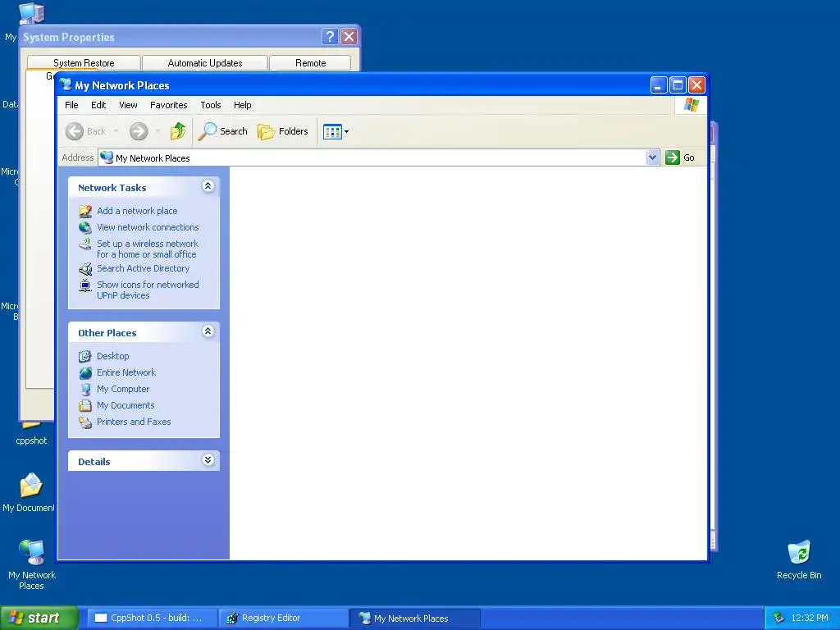Collapse the Other Places panel
This screenshot has height=630, width=840.
208,331
